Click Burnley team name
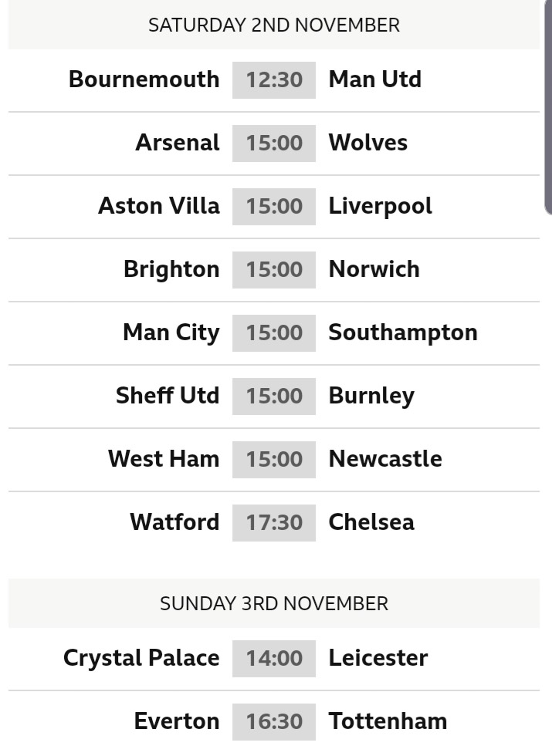Screen dimensions: 552x756 click(x=371, y=397)
